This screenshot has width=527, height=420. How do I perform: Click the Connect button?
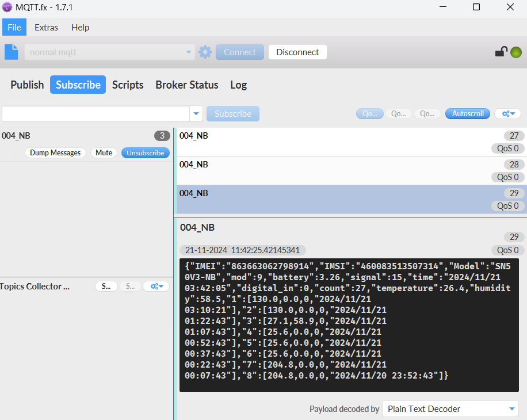tap(240, 52)
